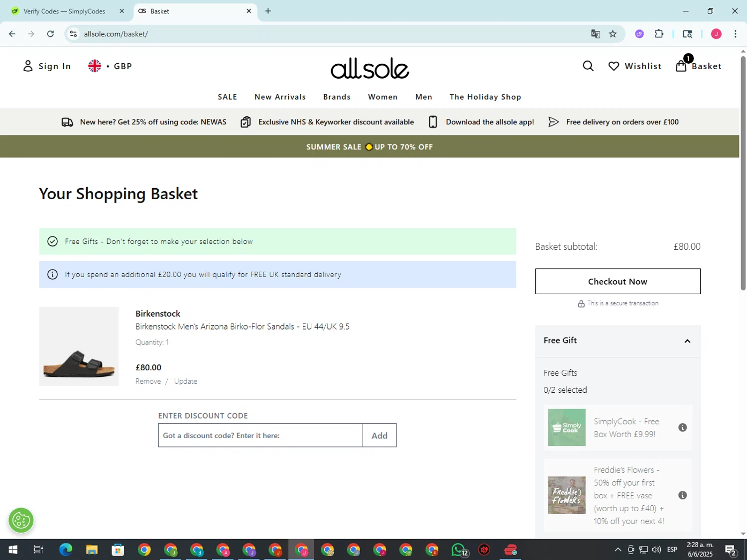Image resolution: width=747 pixels, height=560 pixels.
Task: Open the Birkenstock sandal product thumbnail
Action: (x=79, y=346)
